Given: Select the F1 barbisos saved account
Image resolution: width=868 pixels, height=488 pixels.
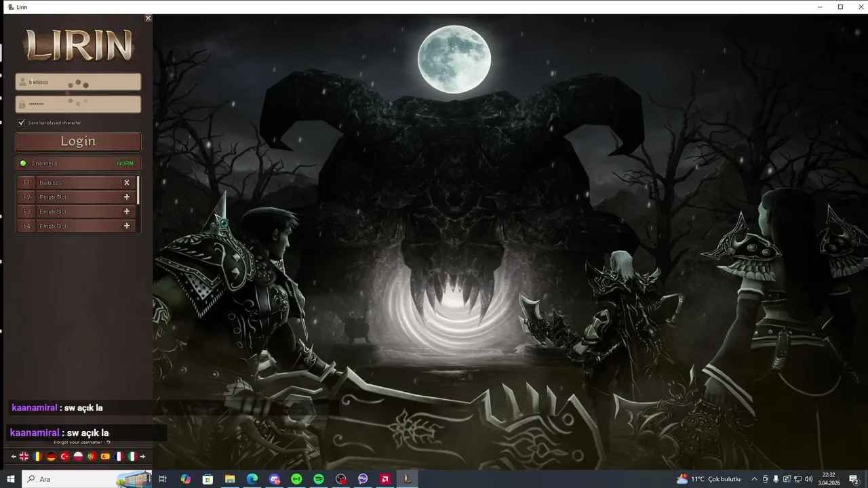Looking at the screenshot, I should coord(76,183).
